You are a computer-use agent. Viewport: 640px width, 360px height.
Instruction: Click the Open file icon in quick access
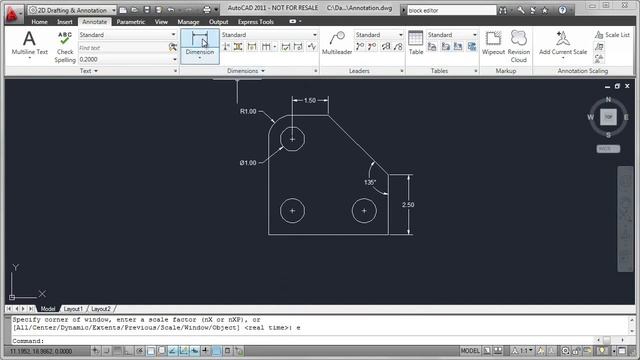(x=135, y=10)
